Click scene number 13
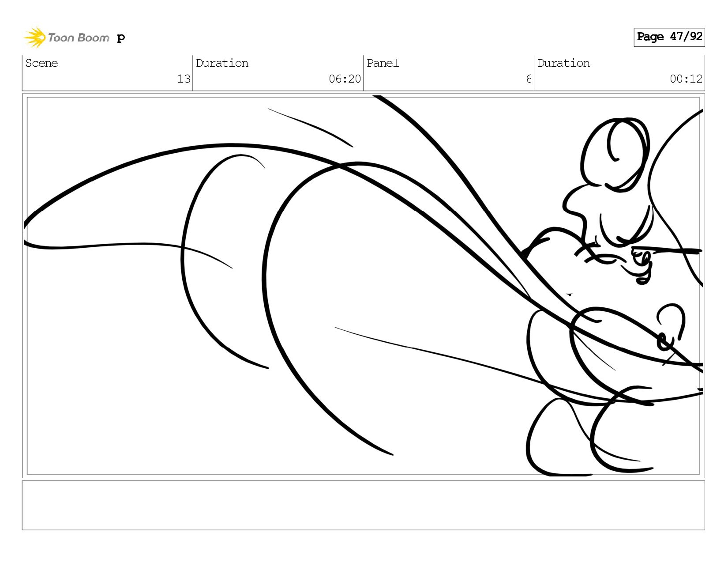Image resolution: width=728 pixels, height=563 pixels. tap(184, 79)
